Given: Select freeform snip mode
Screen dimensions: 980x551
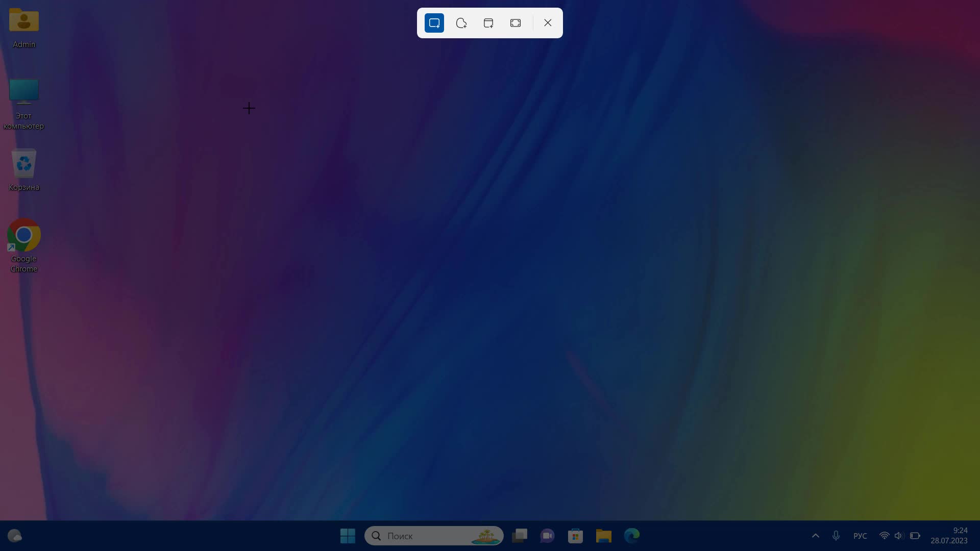Looking at the screenshot, I should pyautogui.click(x=461, y=23).
